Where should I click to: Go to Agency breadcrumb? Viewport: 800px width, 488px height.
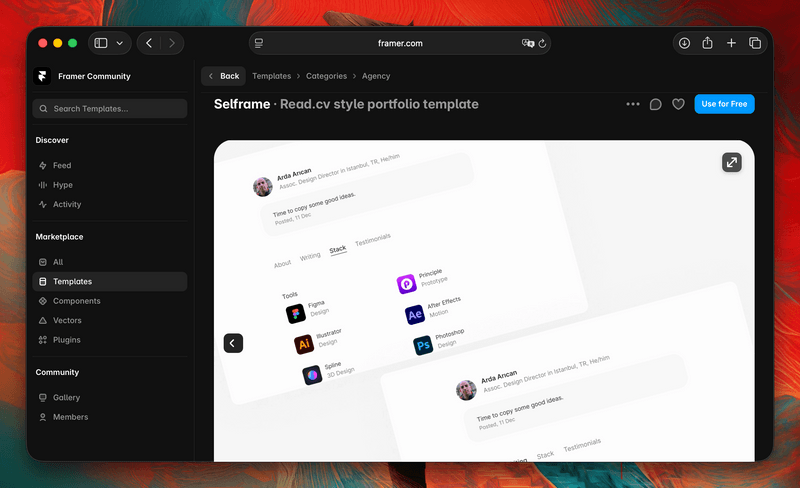click(376, 76)
